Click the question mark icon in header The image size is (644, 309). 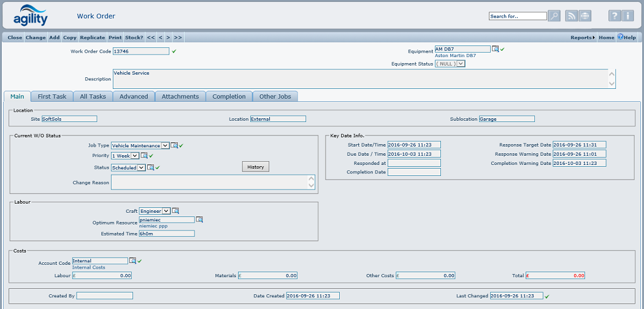[615, 16]
